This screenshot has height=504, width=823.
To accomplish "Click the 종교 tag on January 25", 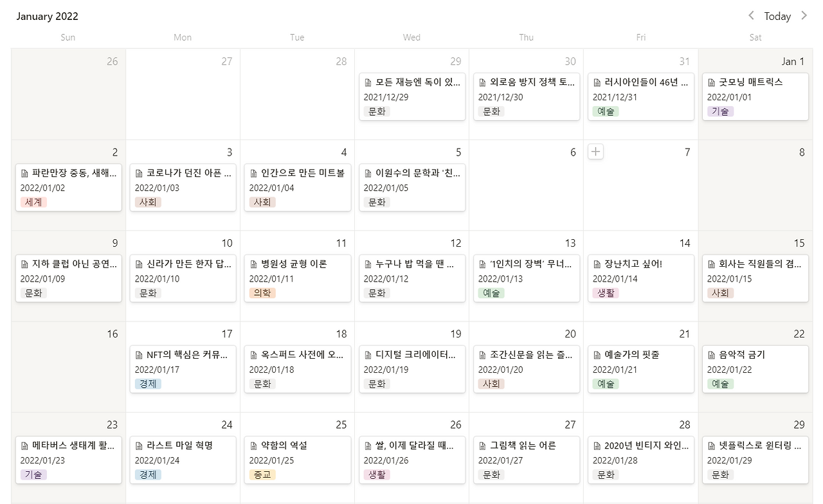I will click(x=262, y=474).
